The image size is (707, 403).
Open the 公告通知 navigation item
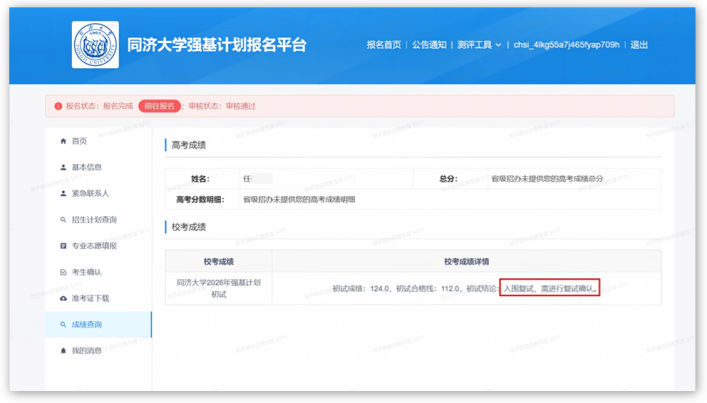429,45
